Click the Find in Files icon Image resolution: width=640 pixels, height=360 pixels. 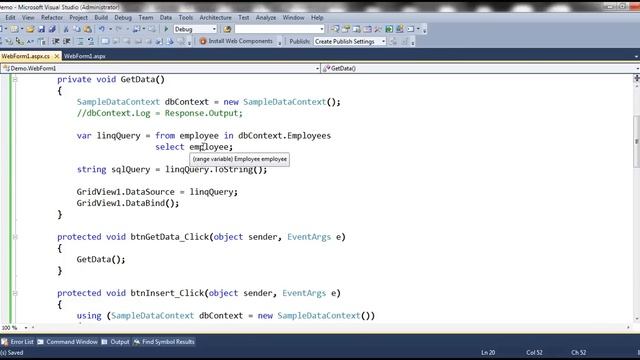click(x=227, y=29)
